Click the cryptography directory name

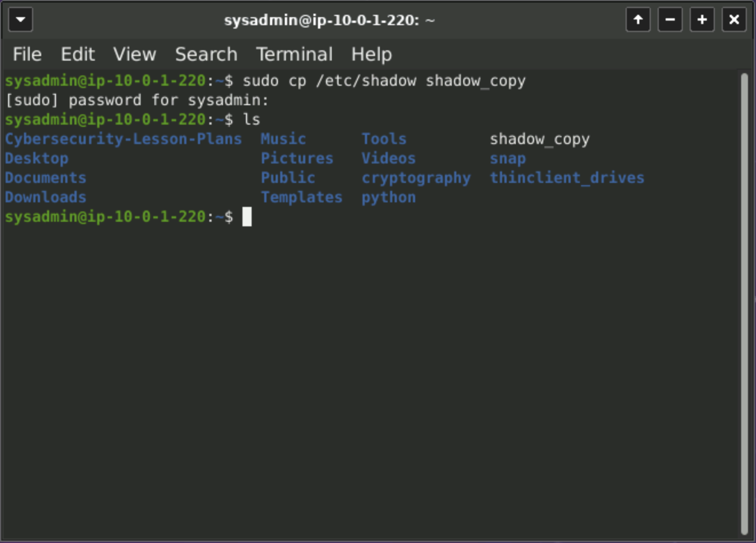click(x=416, y=178)
